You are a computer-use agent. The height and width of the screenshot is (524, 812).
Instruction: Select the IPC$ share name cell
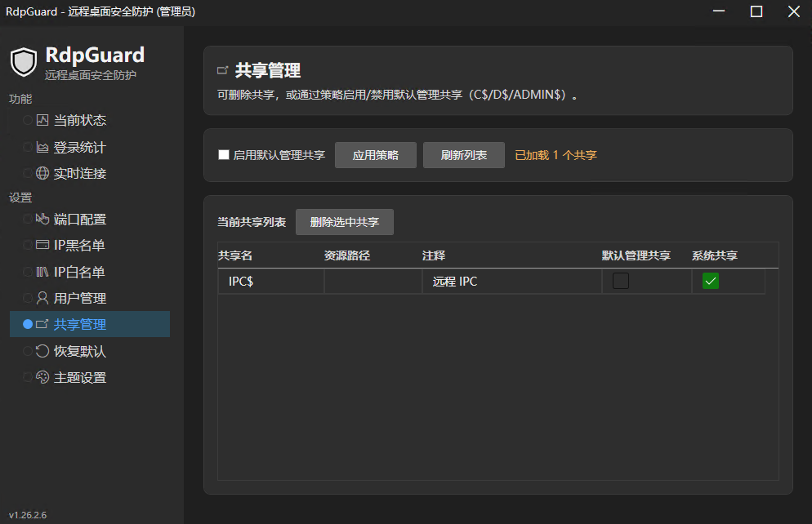click(271, 282)
